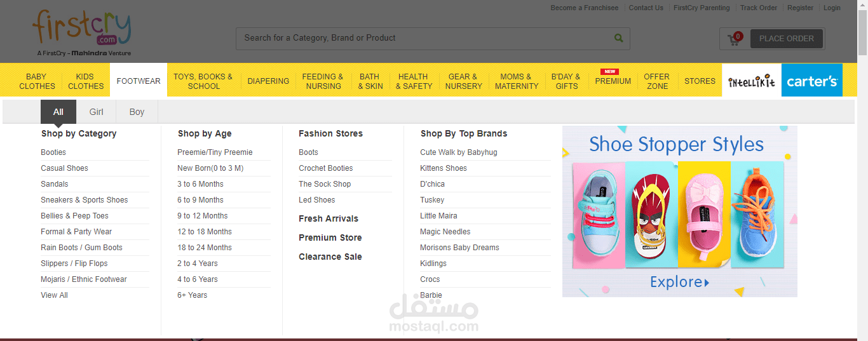868x341 pixels.
Task: Open the Health & Safety menu
Action: tap(414, 81)
